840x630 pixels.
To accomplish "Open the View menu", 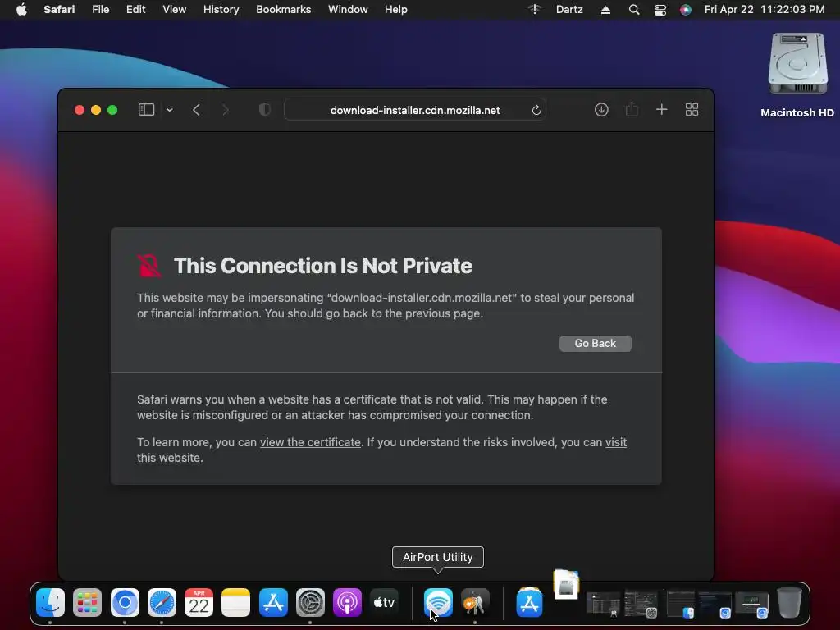I will (x=174, y=10).
